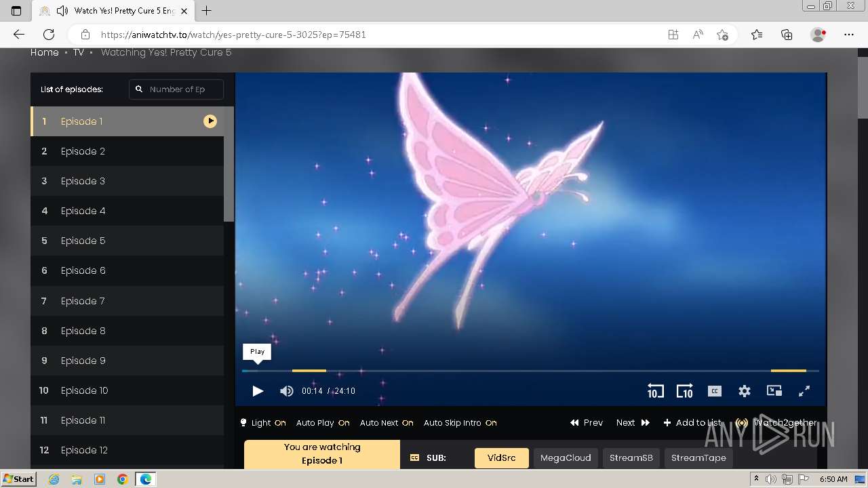The height and width of the screenshot is (488, 868).
Task: Select Episode 8 in the list
Action: click(x=127, y=331)
